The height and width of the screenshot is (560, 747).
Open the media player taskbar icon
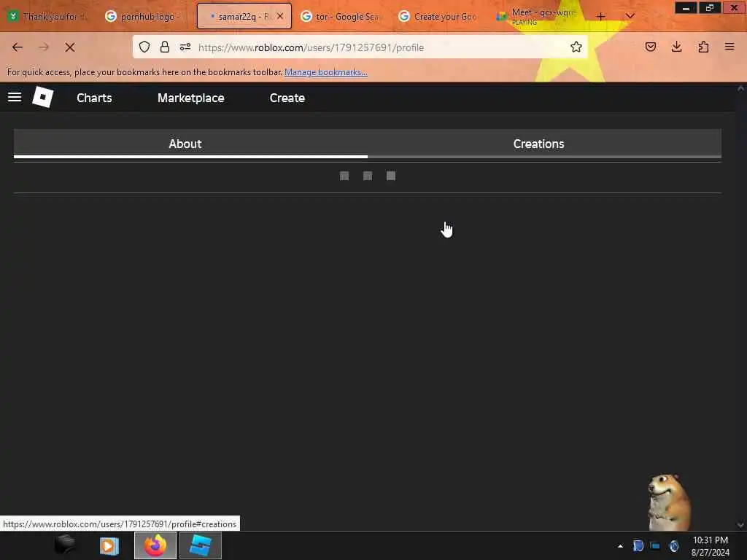point(109,545)
